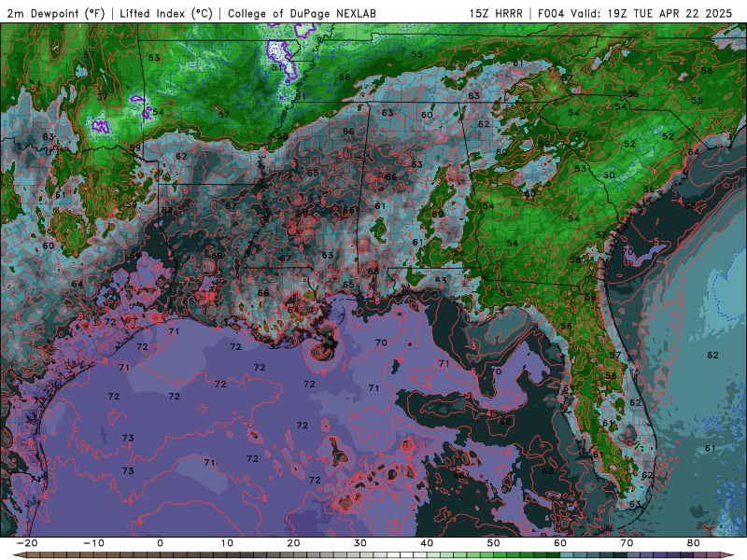Click the 0 tick label on color bar
Screen dimensions: 747x560
pos(160,543)
